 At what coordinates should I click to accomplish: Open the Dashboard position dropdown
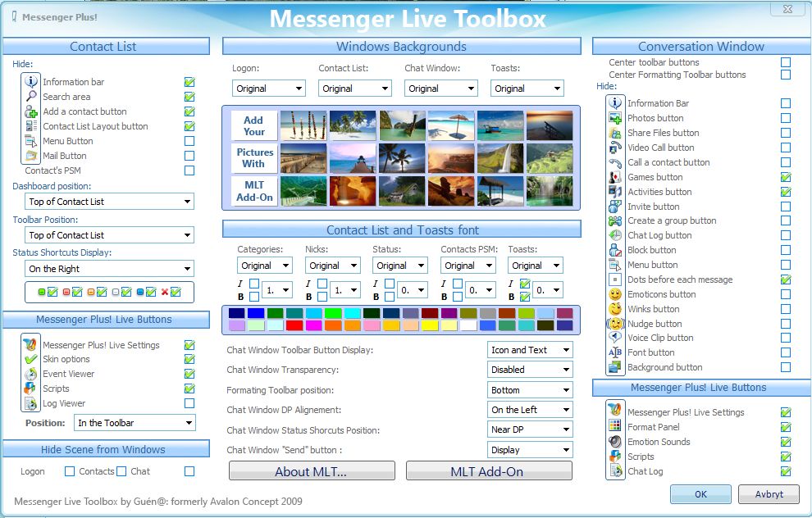[109, 202]
